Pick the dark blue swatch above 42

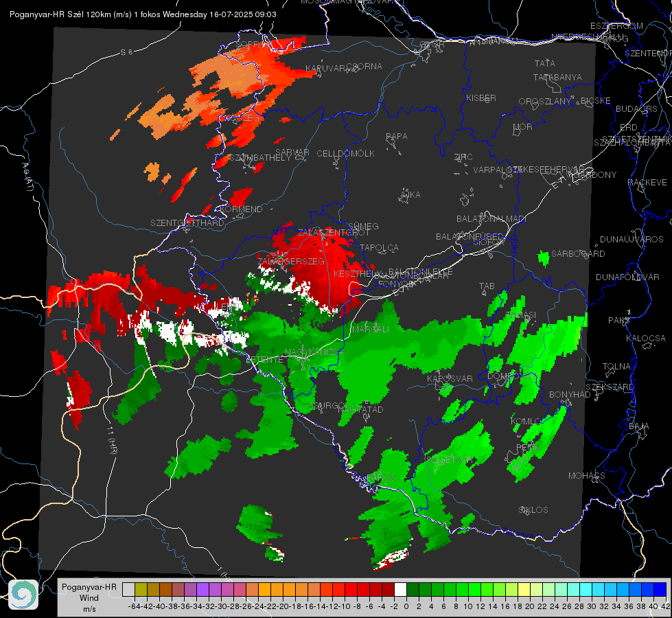(x=660, y=590)
